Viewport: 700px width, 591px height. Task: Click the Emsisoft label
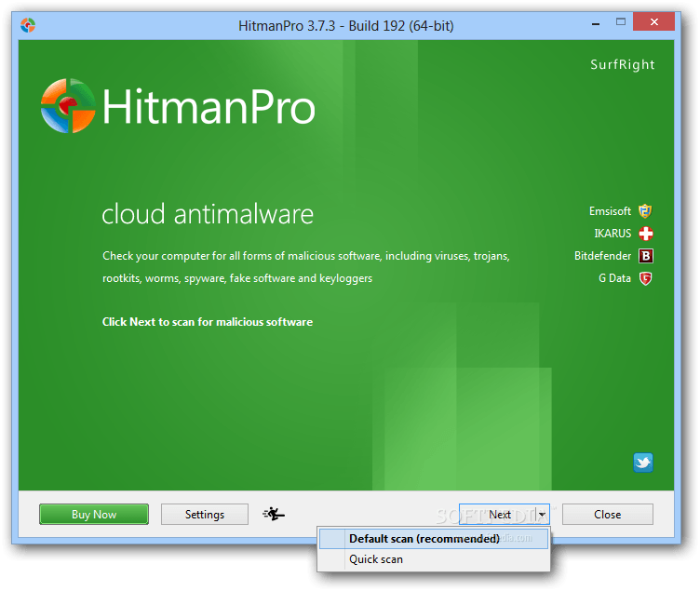[610, 211]
